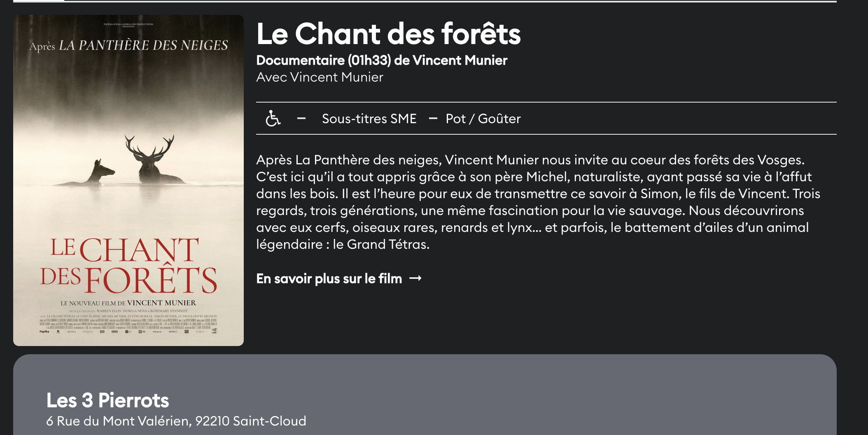Click the dash before 'Pot / Goûter'
868x435 pixels.
point(433,119)
